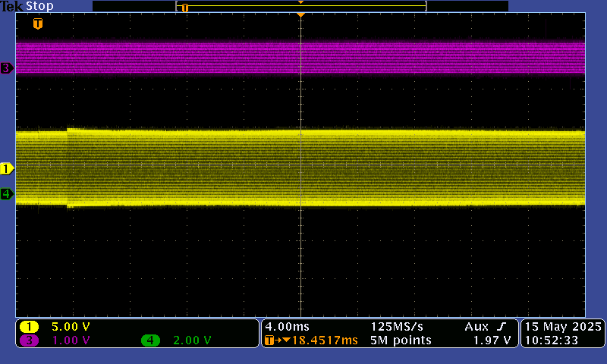This screenshot has width=607, height=364.
Task: Click the yellow channel 1 ground marker
Action: click(7, 168)
